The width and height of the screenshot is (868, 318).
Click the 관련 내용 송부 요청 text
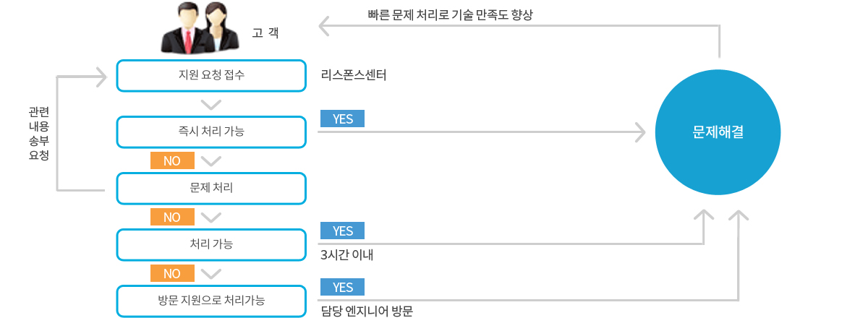pyautogui.click(x=39, y=134)
